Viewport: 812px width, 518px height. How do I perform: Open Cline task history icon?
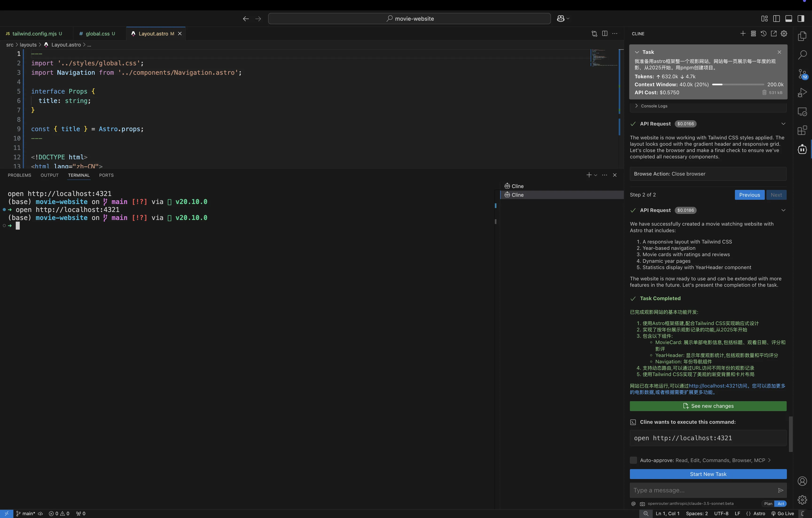pos(763,33)
